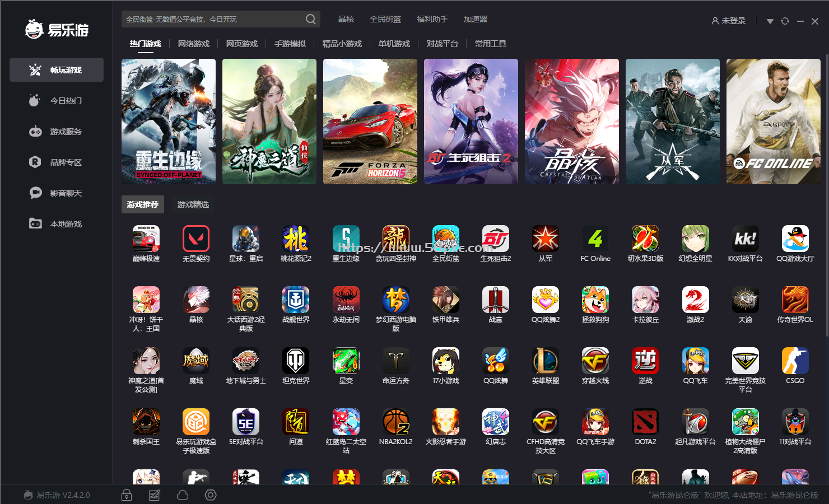Launch the 无畏契约 game icon
The height and width of the screenshot is (504, 829).
(196, 239)
